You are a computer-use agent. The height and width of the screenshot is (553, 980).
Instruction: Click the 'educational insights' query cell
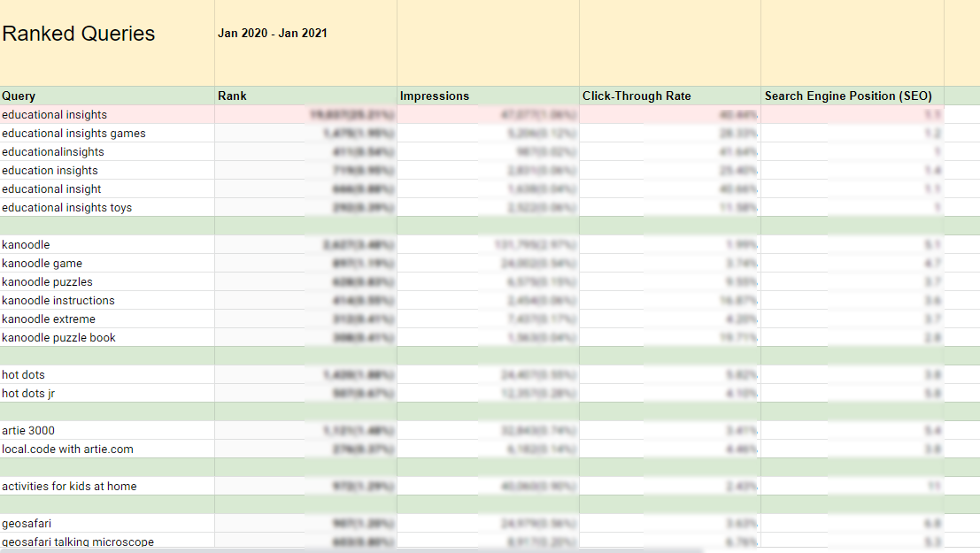(x=107, y=114)
